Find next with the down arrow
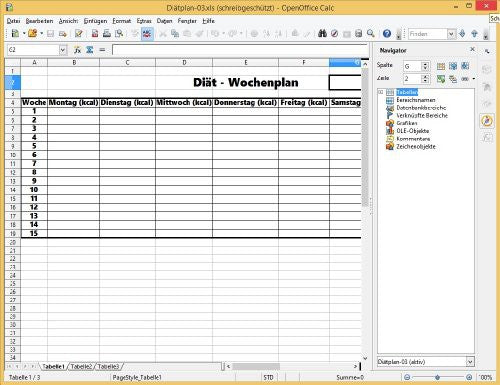The image size is (500, 385). pos(462,34)
